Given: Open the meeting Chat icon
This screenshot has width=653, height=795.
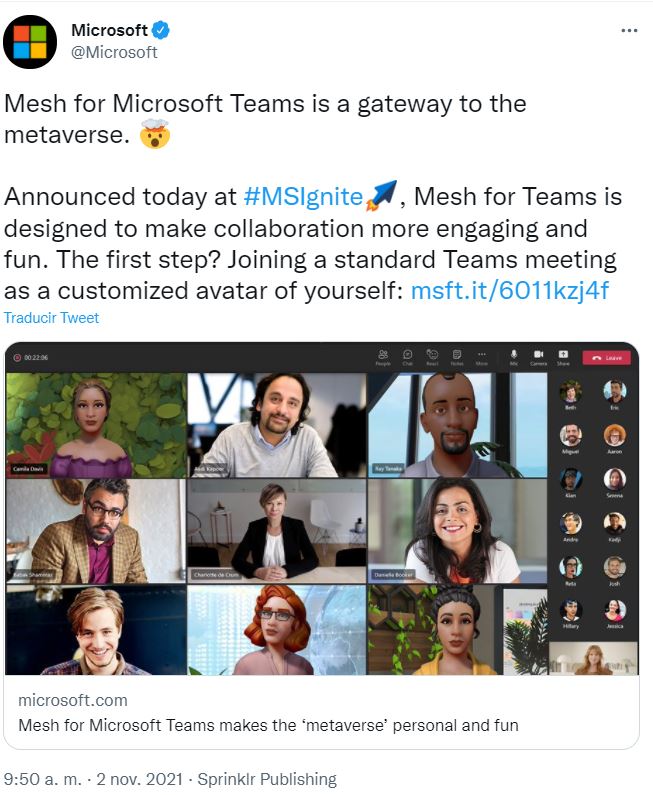Looking at the screenshot, I should tap(408, 354).
